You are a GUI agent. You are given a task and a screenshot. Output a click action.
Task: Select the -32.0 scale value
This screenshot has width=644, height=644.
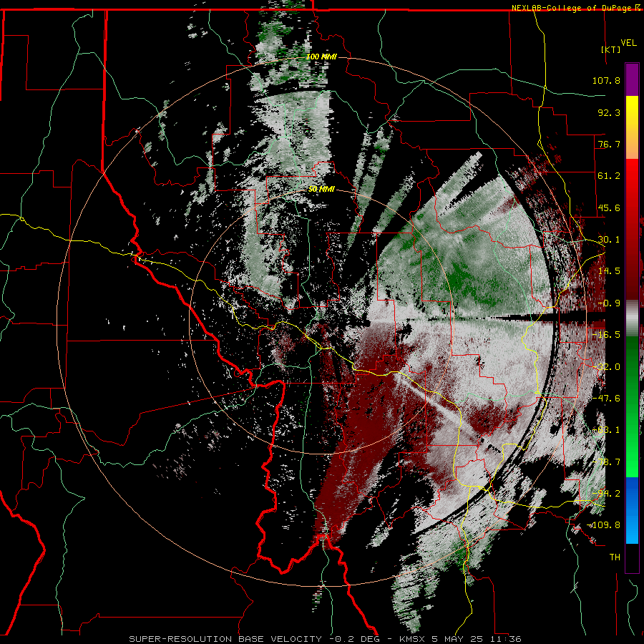coord(606,367)
